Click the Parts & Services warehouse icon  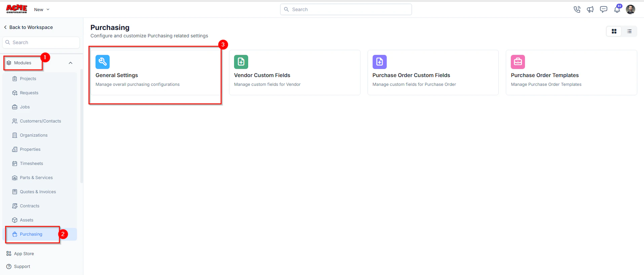[15, 178]
